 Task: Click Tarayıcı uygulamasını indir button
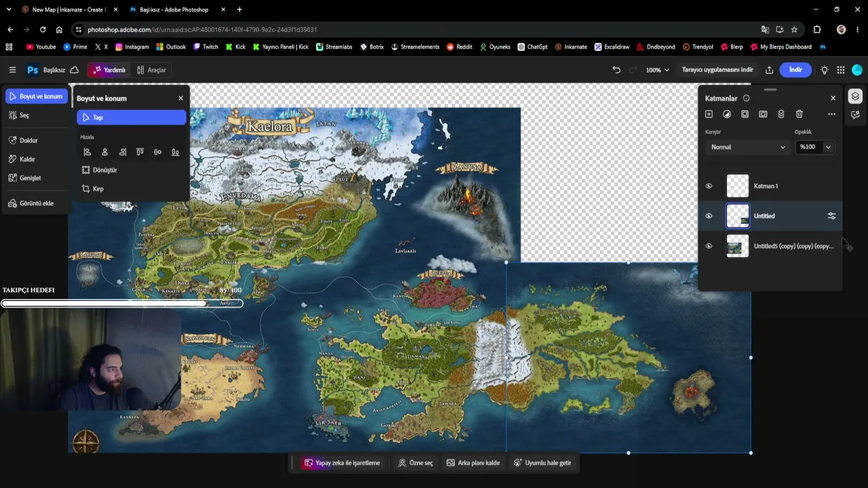click(717, 70)
